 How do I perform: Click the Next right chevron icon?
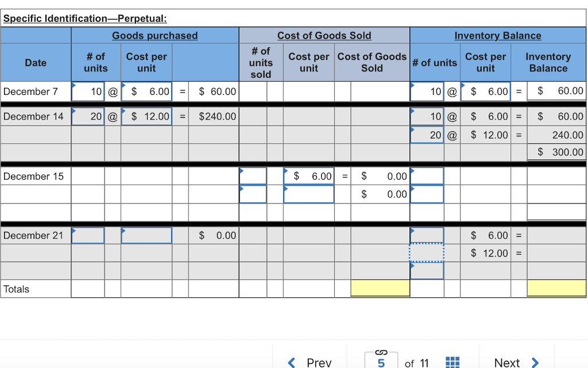(535, 362)
